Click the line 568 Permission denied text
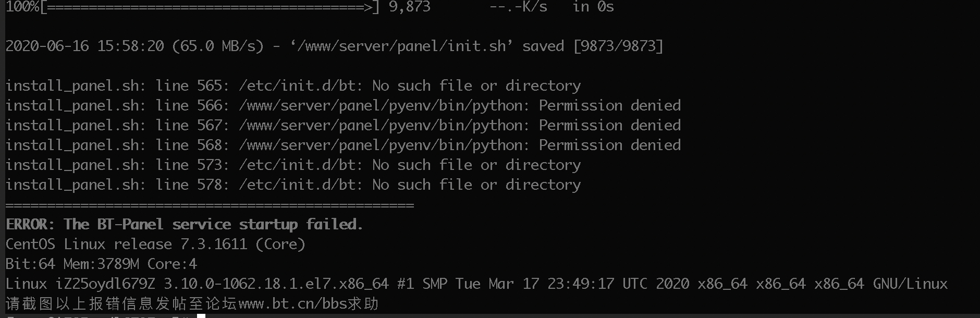Screen dimensions: 980x318 pos(610,145)
